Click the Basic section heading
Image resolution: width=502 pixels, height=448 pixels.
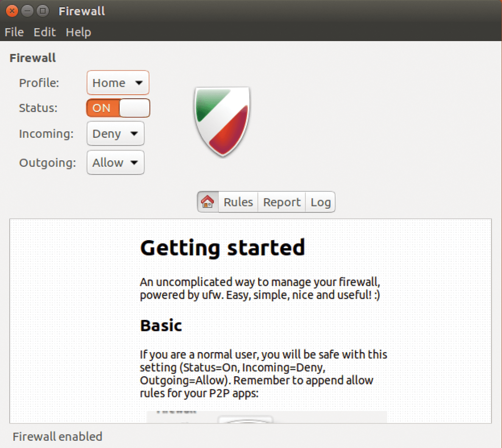coord(161,325)
